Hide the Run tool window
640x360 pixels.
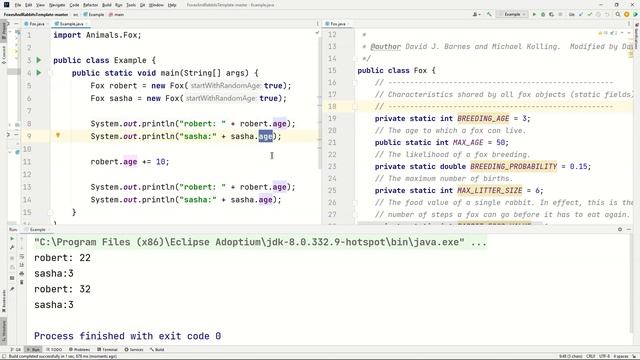[629, 229]
